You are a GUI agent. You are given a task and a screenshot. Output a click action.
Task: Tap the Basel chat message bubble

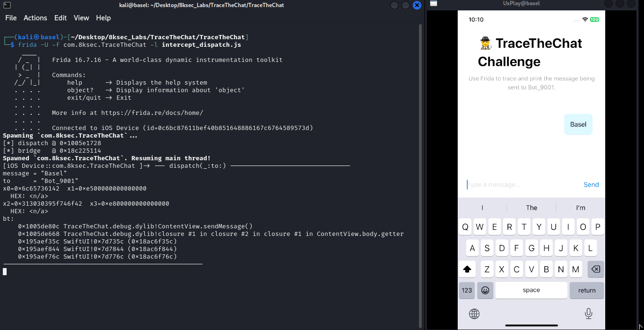[x=578, y=124]
